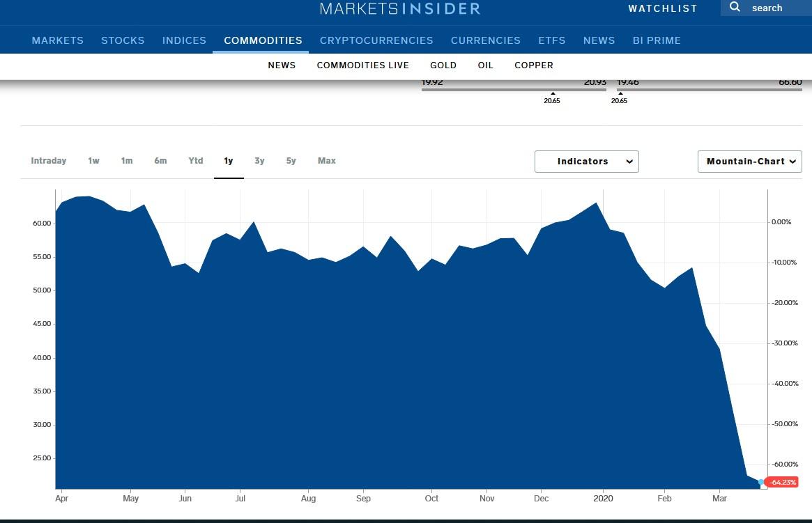The width and height of the screenshot is (812, 523).
Task: Click the blue endpoint dot on chart
Action: 760,482
